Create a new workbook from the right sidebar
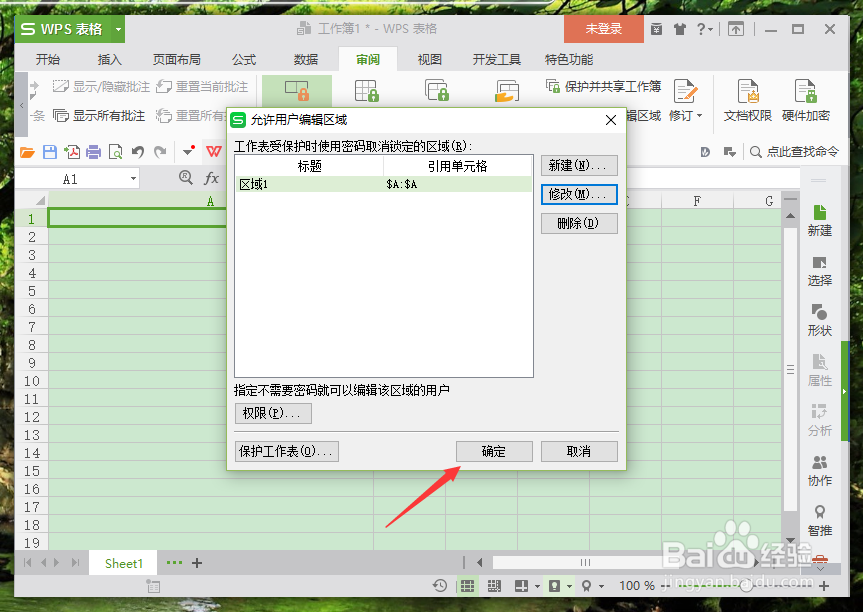863x612 pixels. 819,218
